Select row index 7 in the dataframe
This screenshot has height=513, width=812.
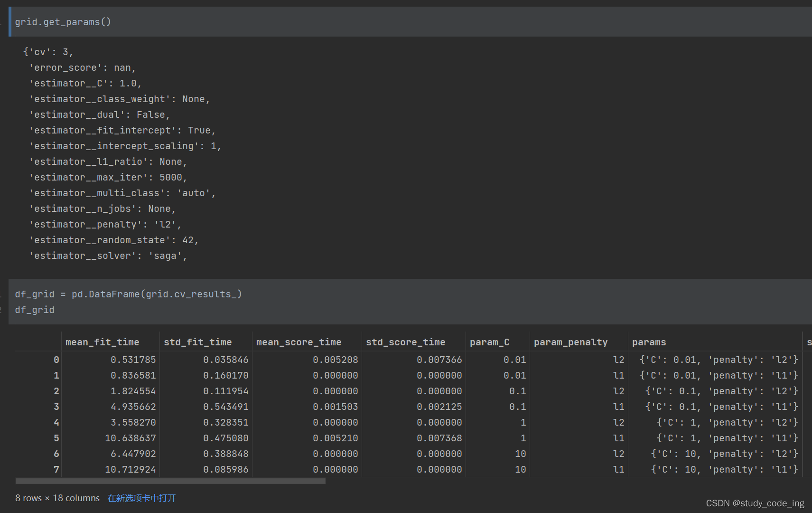[56, 469]
